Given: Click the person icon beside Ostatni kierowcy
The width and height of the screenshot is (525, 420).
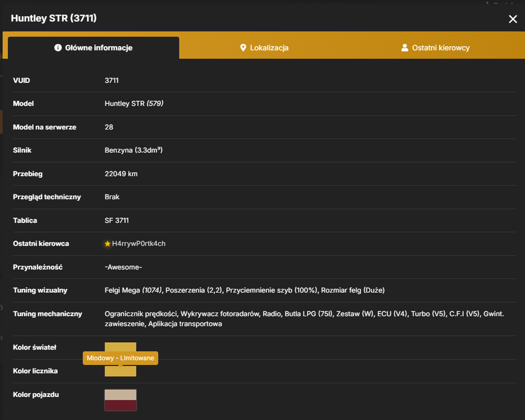Looking at the screenshot, I should (405, 48).
